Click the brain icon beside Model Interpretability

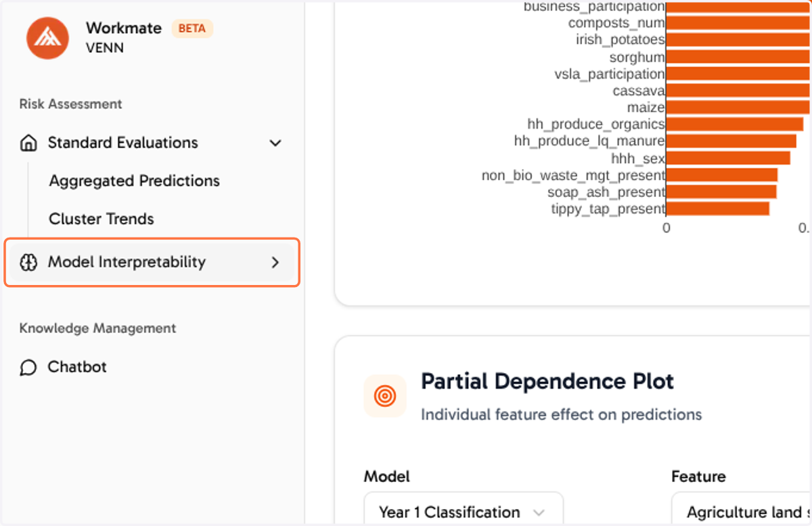coord(28,262)
